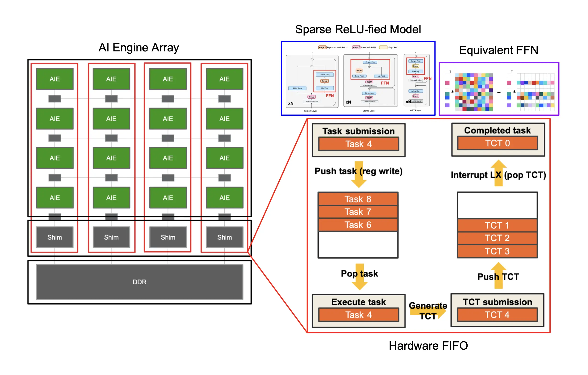Select the TCT 4 entry
588x375 pixels.
point(497,315)
